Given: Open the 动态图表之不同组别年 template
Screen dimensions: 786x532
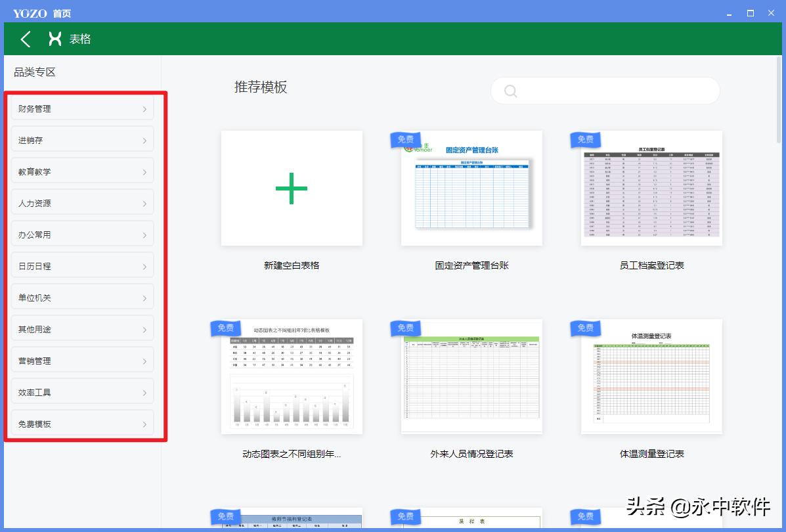Looking at the screenshot, I should point(291,376).
